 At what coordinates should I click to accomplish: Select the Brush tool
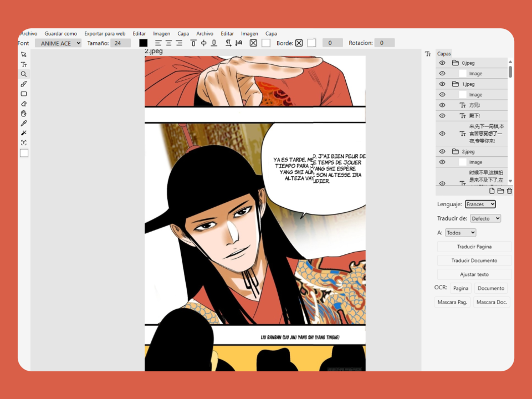point(23,84)
